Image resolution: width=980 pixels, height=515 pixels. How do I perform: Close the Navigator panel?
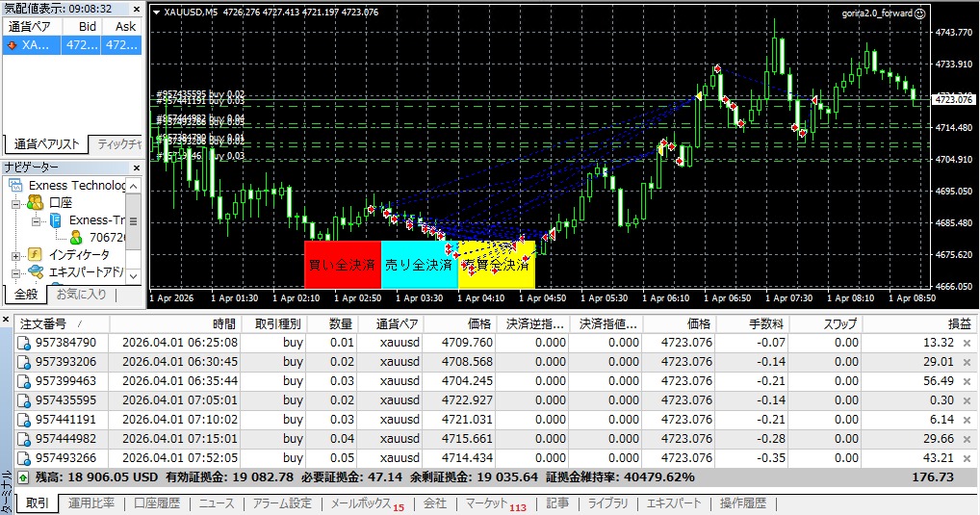(137, 167)
